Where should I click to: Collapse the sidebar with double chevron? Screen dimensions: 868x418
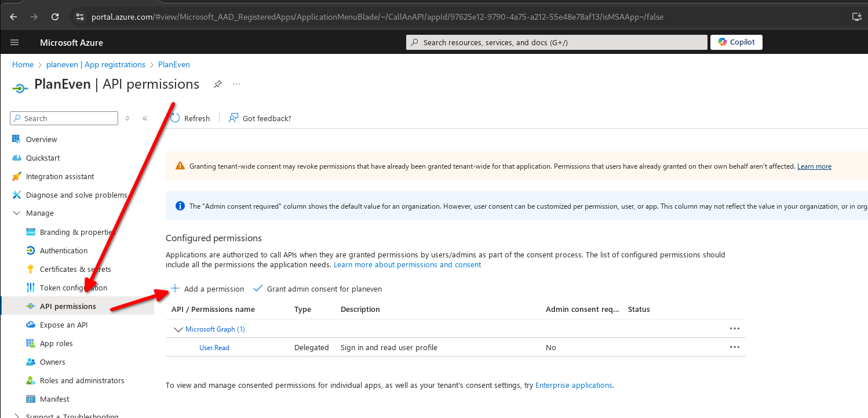point(145,118)
